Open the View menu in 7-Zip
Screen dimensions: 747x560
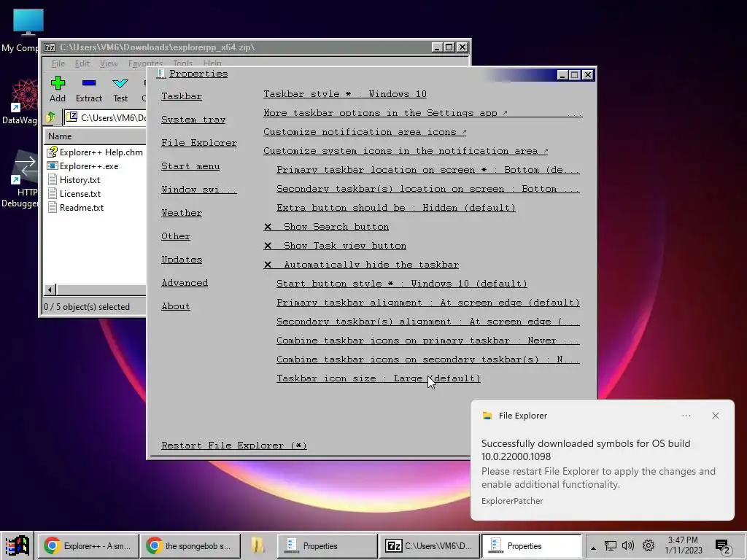[109, 63]
